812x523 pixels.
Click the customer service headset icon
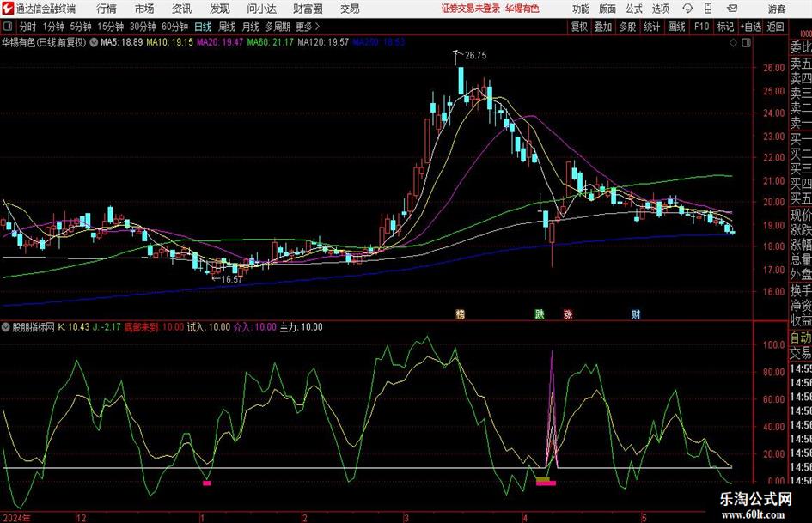[687, 9]
